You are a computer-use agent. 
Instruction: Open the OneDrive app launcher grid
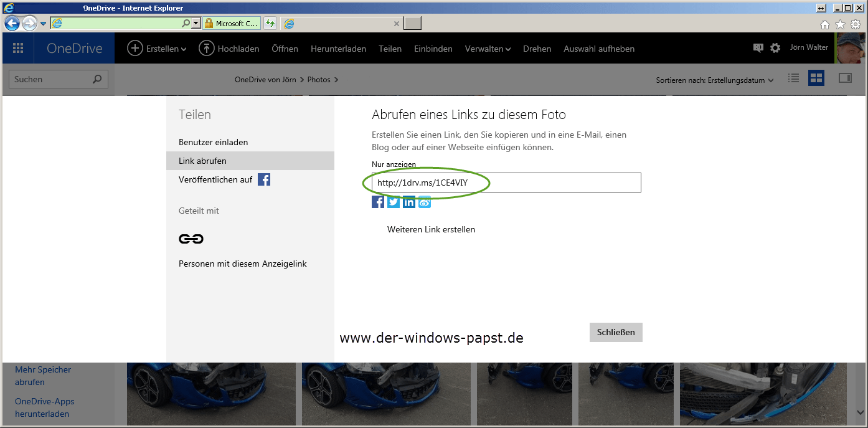coord(18,49)
